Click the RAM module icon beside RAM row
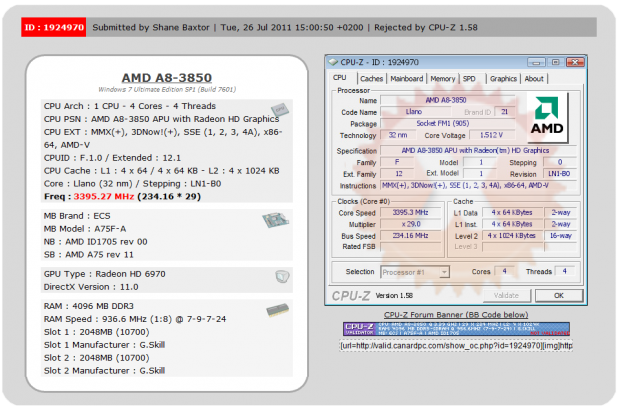 click(x=278, y=310)
